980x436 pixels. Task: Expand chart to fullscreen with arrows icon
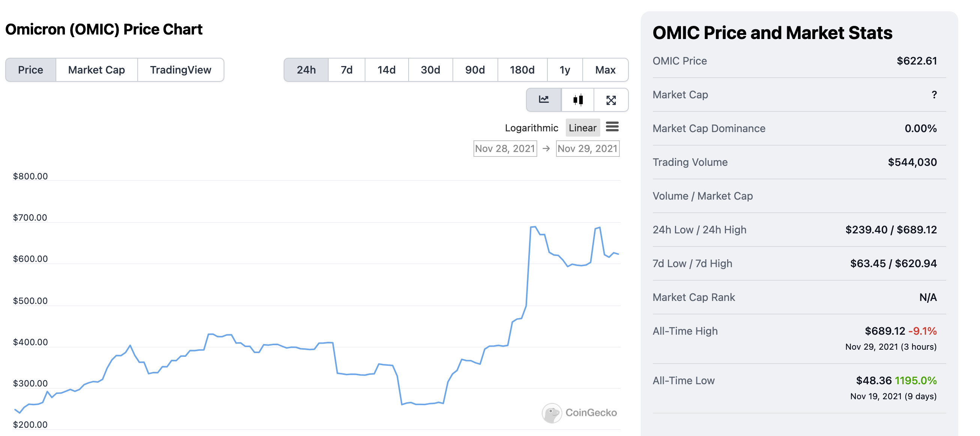click(611, 100)
